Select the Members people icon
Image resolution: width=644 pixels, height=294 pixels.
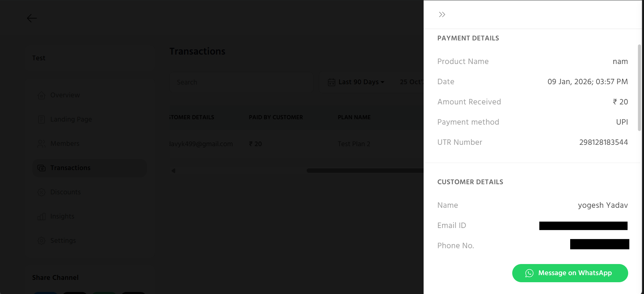coord(41,144)
